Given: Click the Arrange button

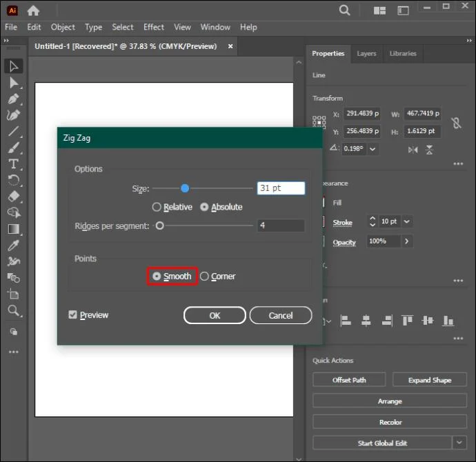Looking at the screenshot, I should (x=390, y=401).
